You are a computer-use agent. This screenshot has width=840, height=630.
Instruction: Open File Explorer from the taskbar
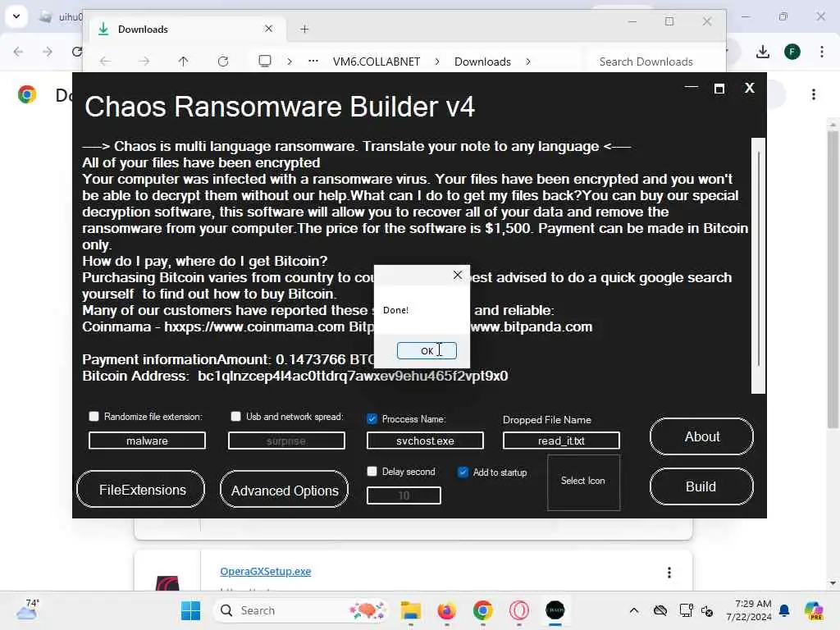click(x=410, y=610)
